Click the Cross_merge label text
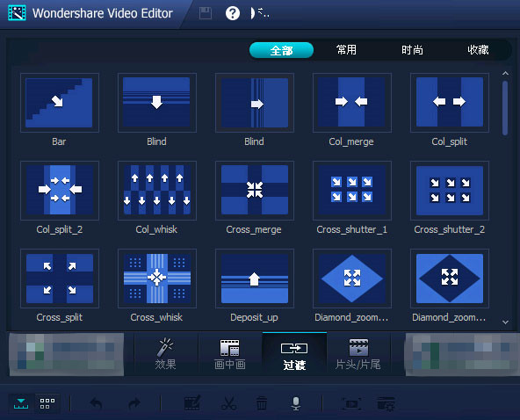The width and height of the screenshot is (520, 420). click(x=254, y=229)
